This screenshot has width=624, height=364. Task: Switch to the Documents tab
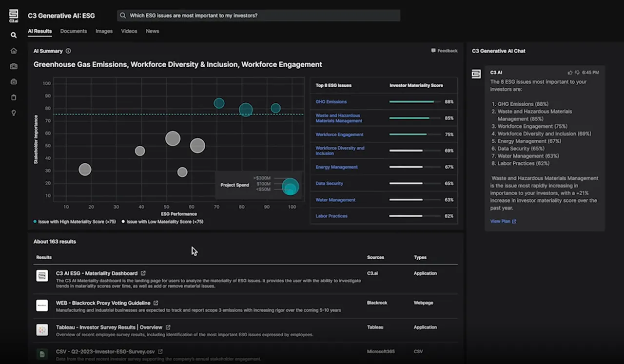coord(74,31)
